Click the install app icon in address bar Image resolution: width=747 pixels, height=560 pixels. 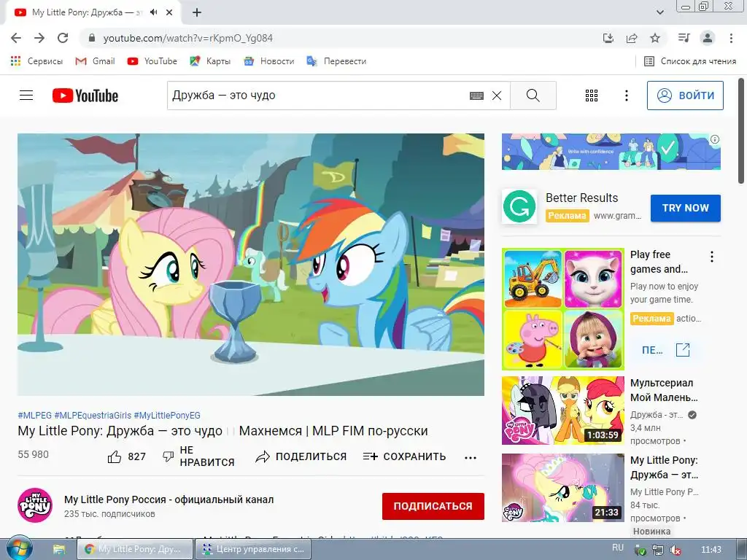[608, 38]
